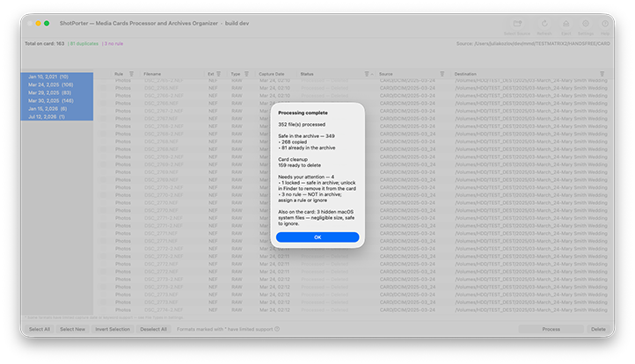This screenshot has height=364, width=635.
Task: Click the Filename column header
Action: (x=152, y=74)
